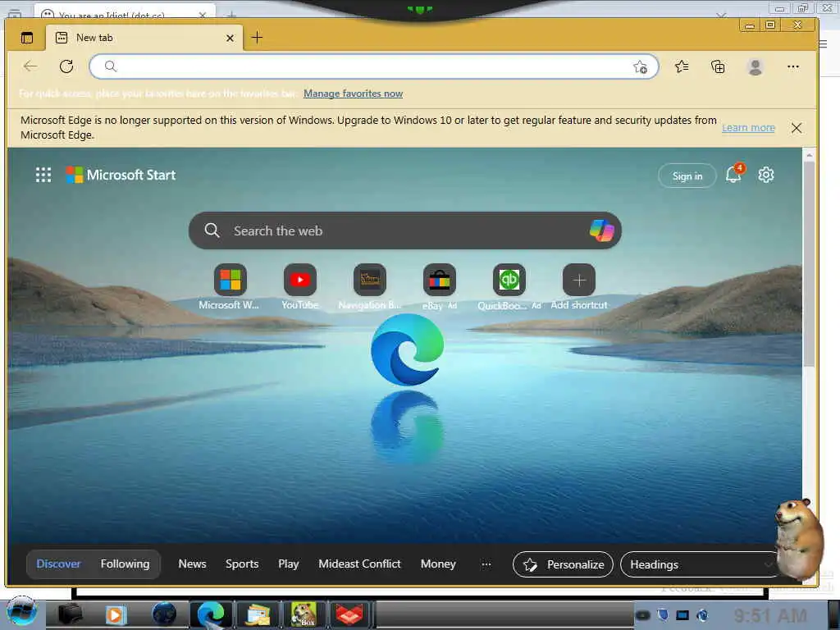Open the Headings layout dropdown

pyautogui.click(x=699, y=564)
